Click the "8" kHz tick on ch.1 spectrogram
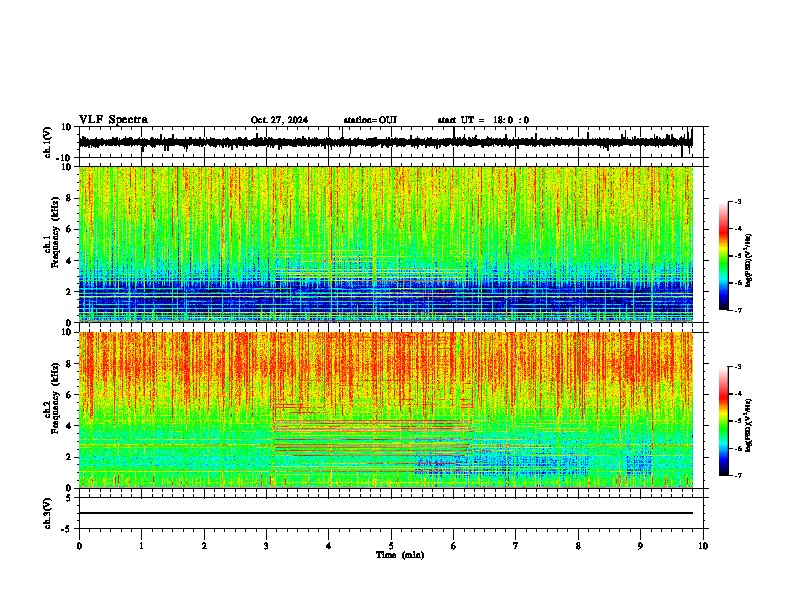Image resolution: width=792 pixels, height=612 pixels. [69, 198]
